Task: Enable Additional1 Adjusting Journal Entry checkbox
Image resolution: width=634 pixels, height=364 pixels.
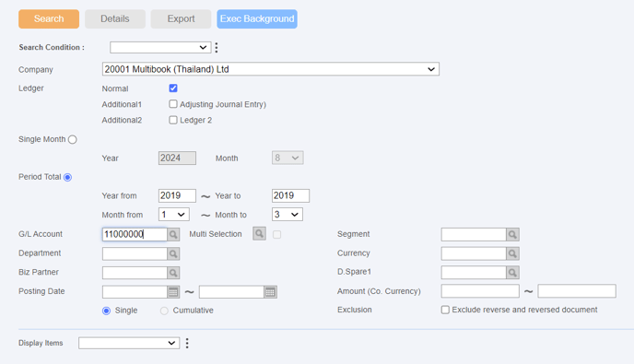Action: [x=173, y=104]
